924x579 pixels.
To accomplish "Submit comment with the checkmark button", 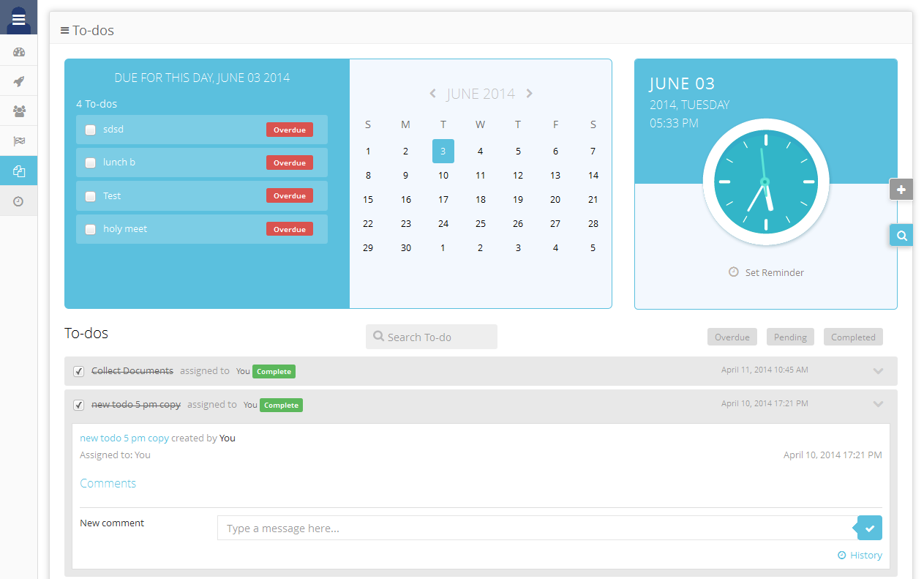I will (x=869, y=528).
